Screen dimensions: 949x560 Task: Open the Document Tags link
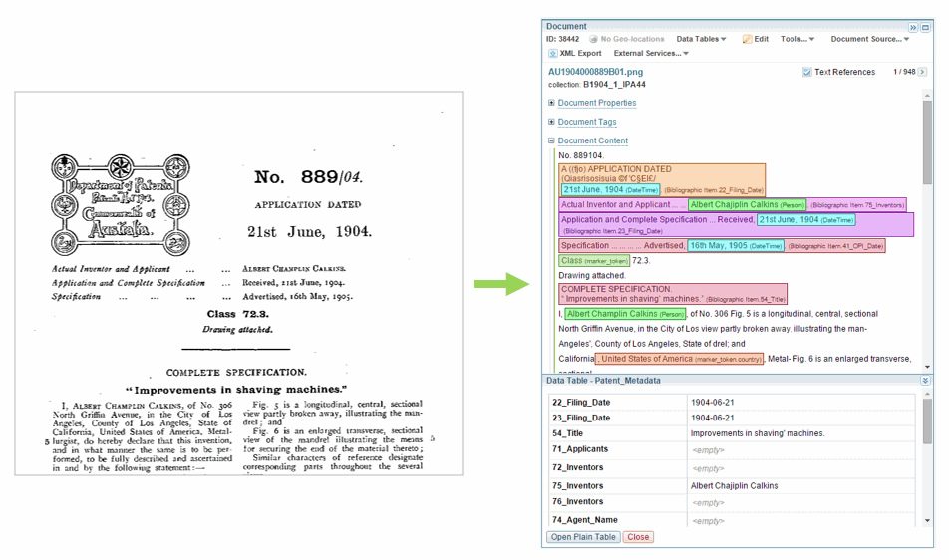tap(587, 122)
